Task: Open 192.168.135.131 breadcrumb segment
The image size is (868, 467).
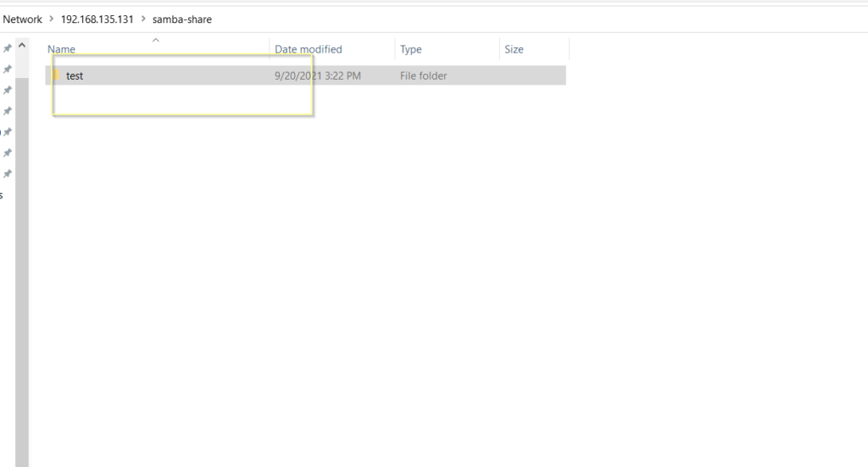Action: click(97, 19)
